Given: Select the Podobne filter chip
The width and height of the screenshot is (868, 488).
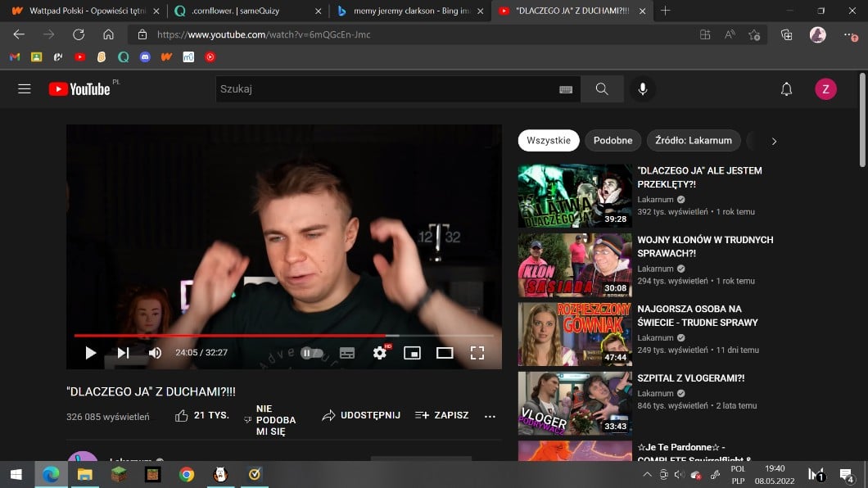Looking at the screenshot, I should (613, 141).
